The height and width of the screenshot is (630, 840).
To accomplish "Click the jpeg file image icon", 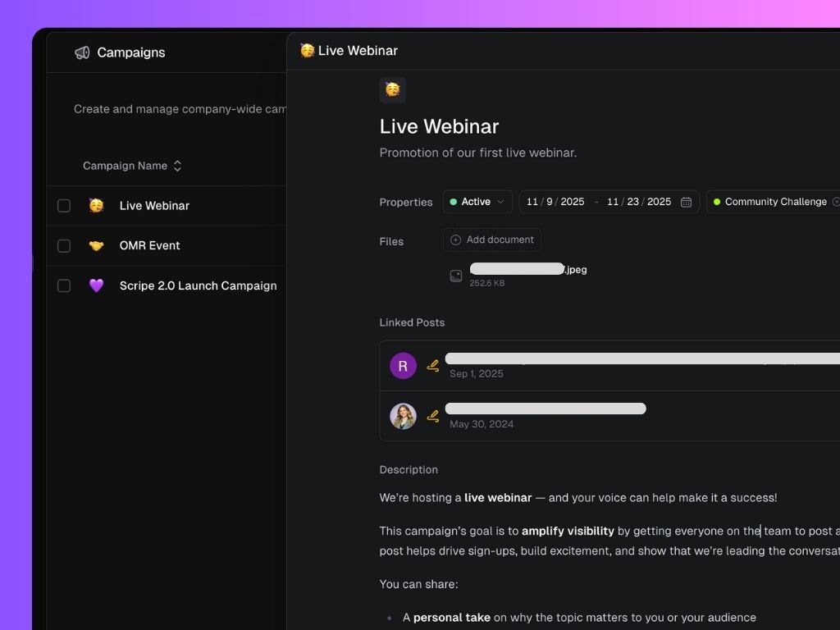I will pos(456,276).
